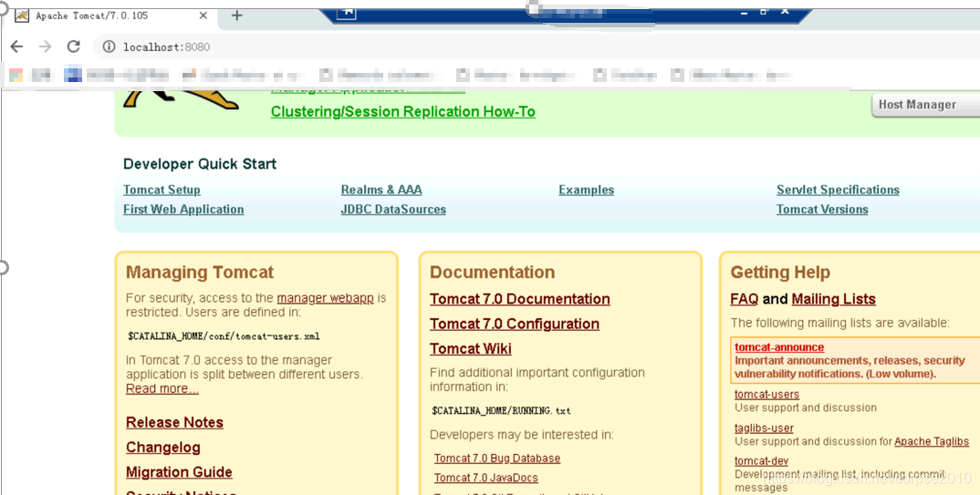Open a new browser tab

tap(237, 15)
